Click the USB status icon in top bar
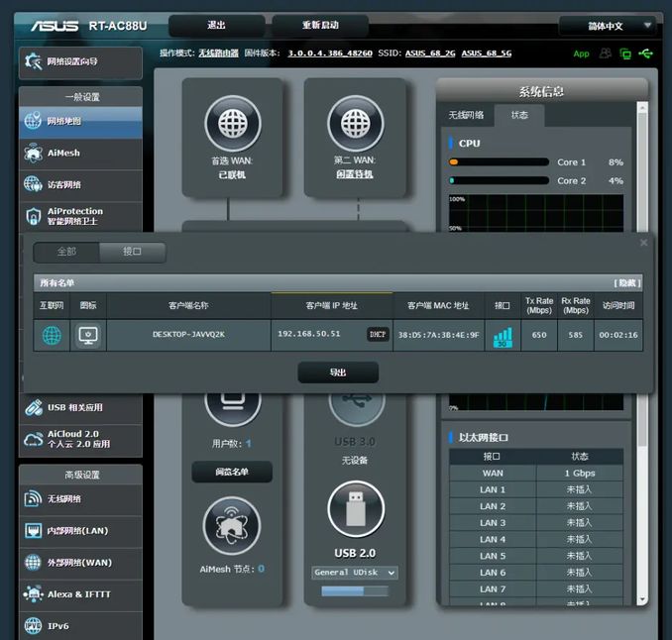The width and height of the screenshot is (672, 640). 647,53
